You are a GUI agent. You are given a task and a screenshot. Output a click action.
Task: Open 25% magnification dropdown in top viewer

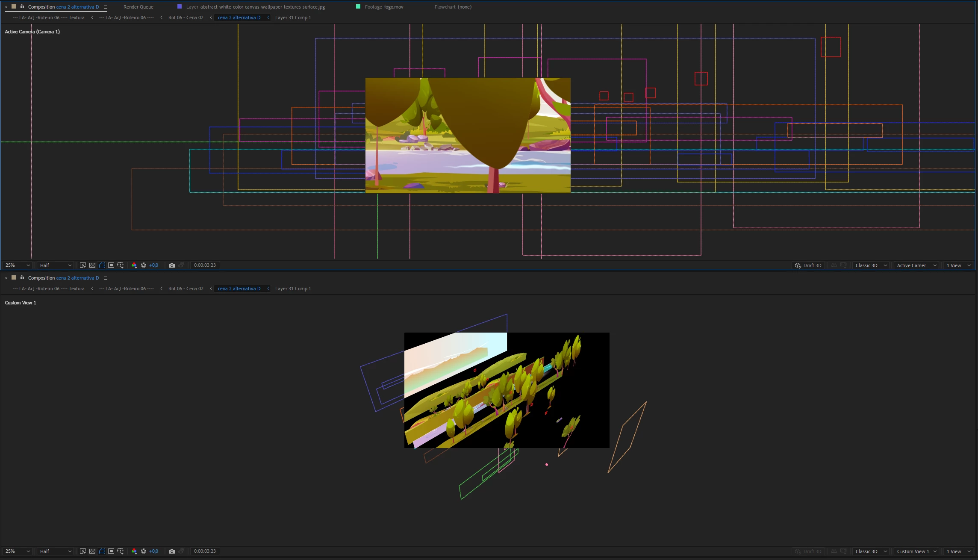18,265
